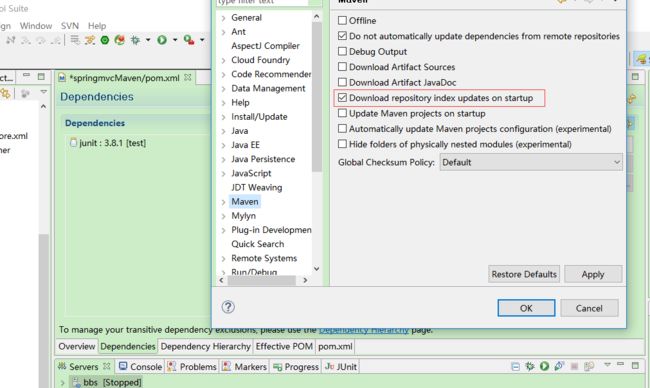Click the Maven file icon on pom.xml tab
This screenshot has width=650, height=388.
[x=62, y=78]
